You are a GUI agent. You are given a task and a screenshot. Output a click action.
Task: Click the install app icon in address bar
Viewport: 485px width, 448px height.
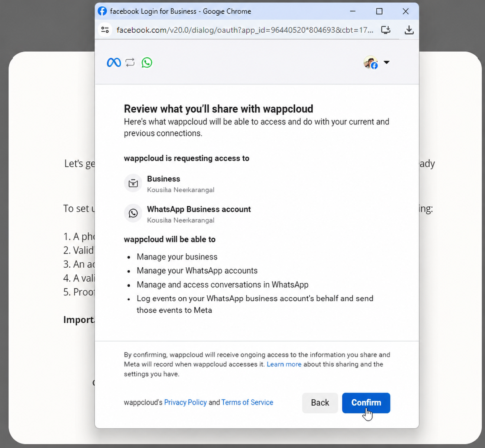pos(386,30)
